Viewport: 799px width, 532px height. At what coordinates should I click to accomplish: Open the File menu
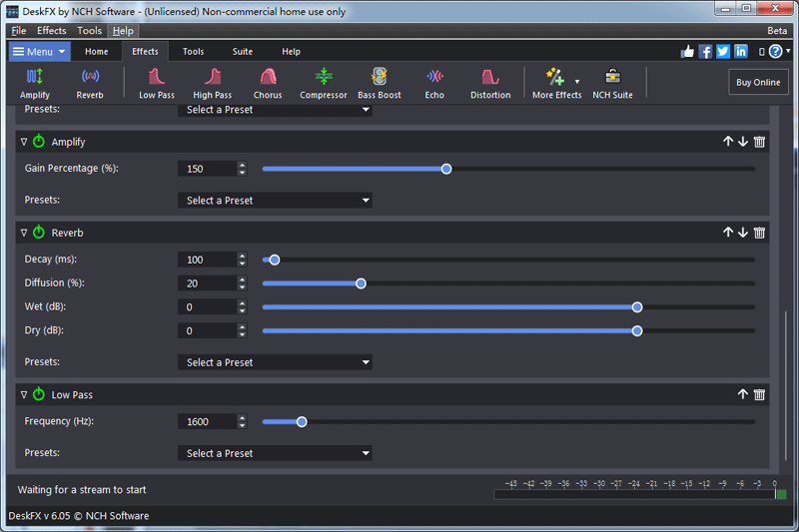tap(19, 31)
